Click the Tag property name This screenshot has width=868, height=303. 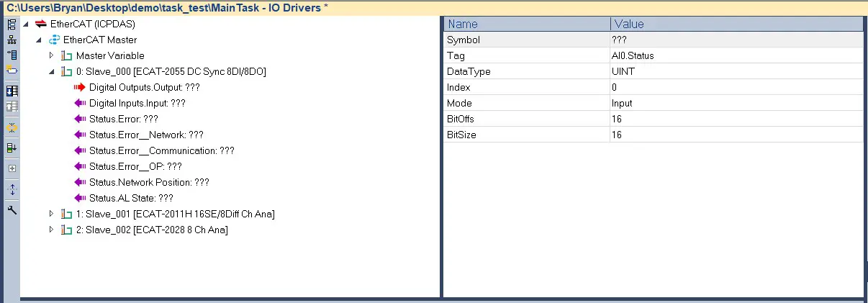tap(456, 55)
